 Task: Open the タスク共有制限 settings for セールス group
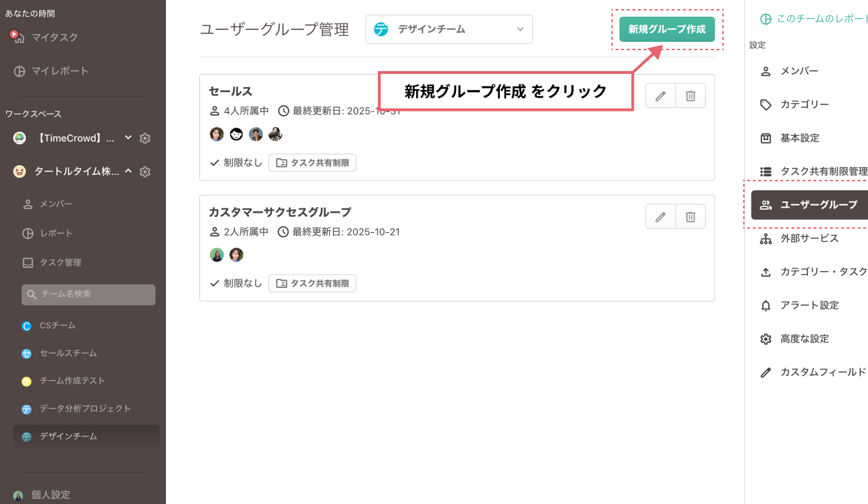click(312, 162)
